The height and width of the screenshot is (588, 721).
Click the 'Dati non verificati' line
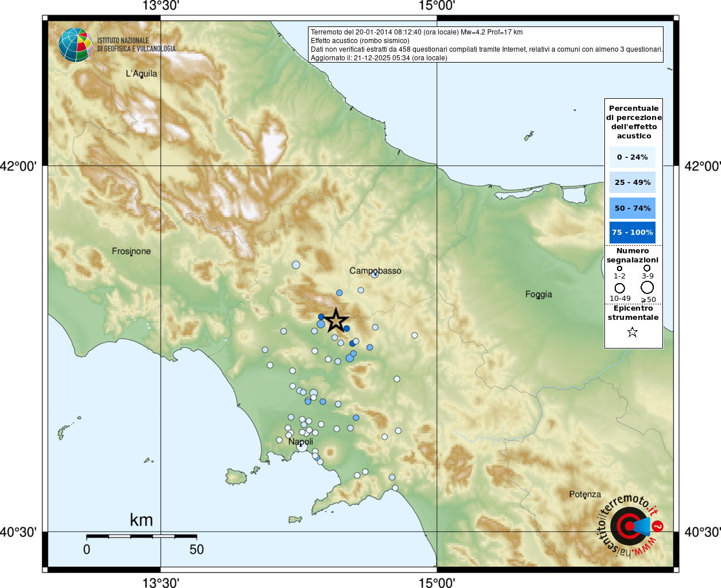point(487,49)
